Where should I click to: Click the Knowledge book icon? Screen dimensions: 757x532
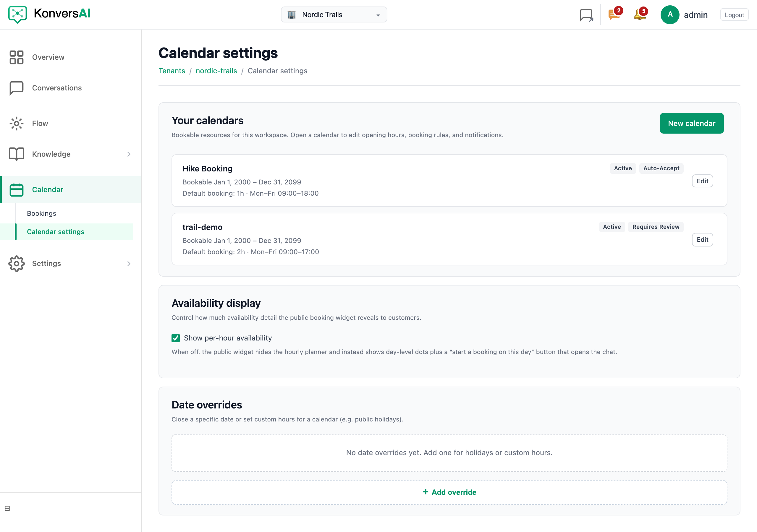(17, 154)
